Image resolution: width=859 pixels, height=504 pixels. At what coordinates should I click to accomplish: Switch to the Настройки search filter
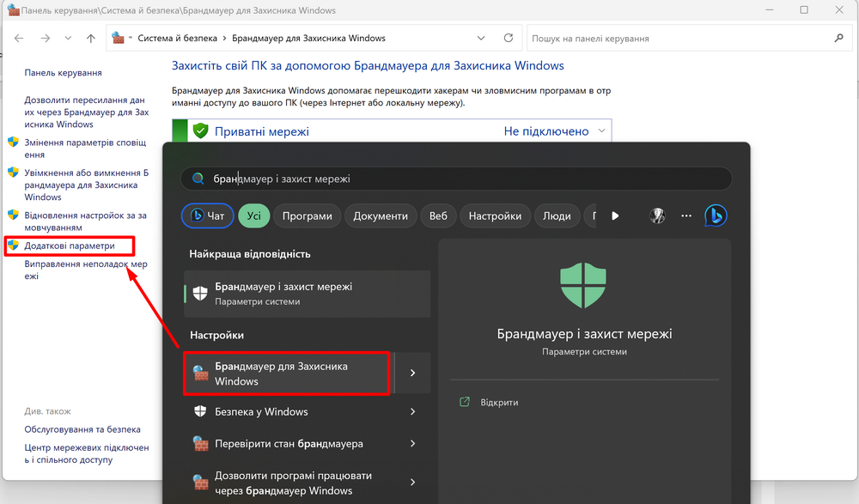(x=495, y=216)
